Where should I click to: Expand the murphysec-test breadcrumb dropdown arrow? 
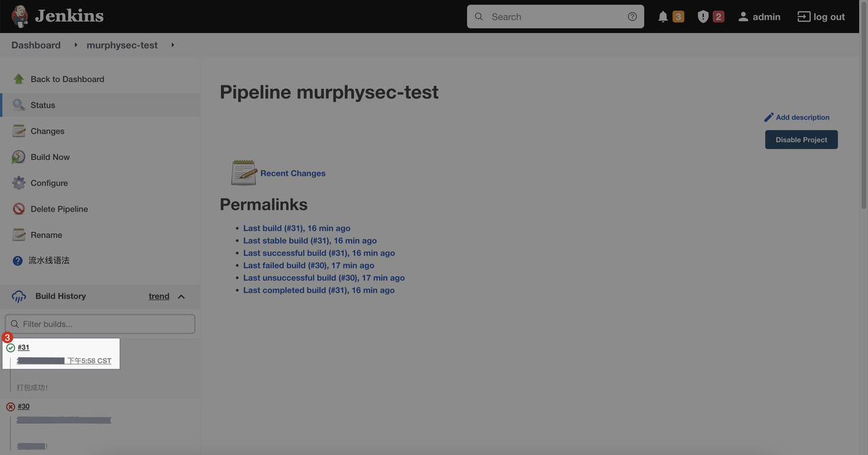[172, 45]
